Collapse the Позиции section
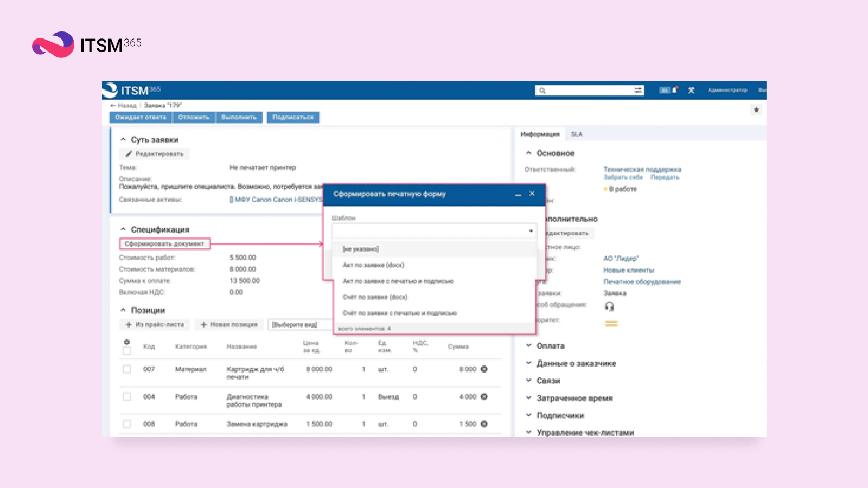This screenshot has height=488, width=868. point(123,310)
